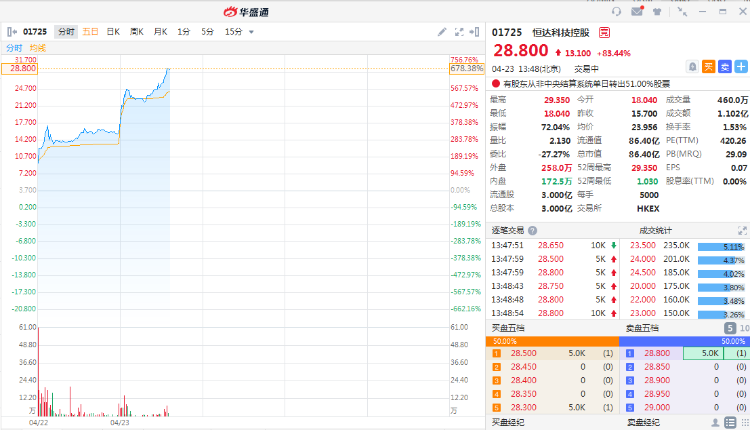Collapse the right quote panel from the chart toolbar
Viewport: 750px width, 430px height.
pyautogui.click(x=474, y=32)
